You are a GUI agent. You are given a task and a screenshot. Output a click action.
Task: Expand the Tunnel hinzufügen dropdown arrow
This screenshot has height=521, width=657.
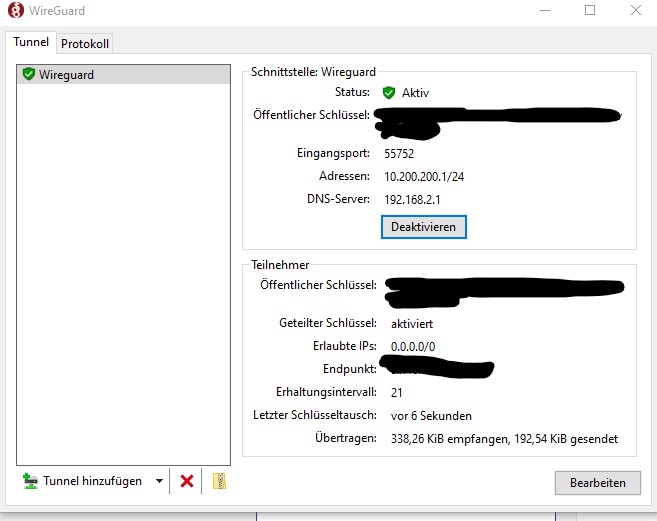point(159,481)
